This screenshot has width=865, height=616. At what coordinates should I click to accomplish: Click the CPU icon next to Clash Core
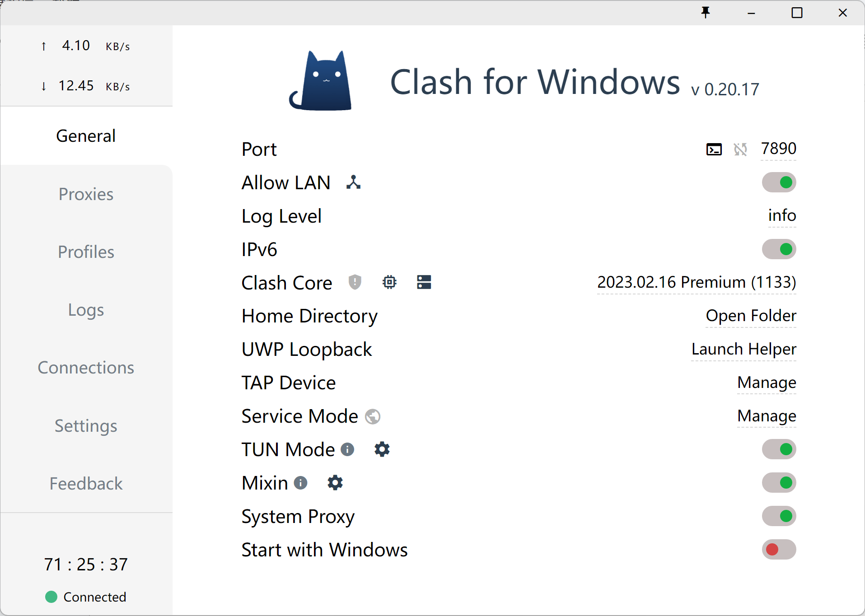(390, 282)
